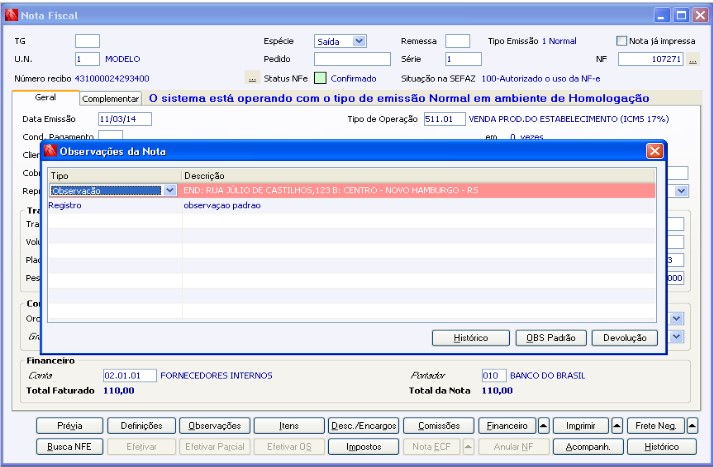713x467 pixels.
Task: Click the Nota ECF button
Action: click(432, 447)
